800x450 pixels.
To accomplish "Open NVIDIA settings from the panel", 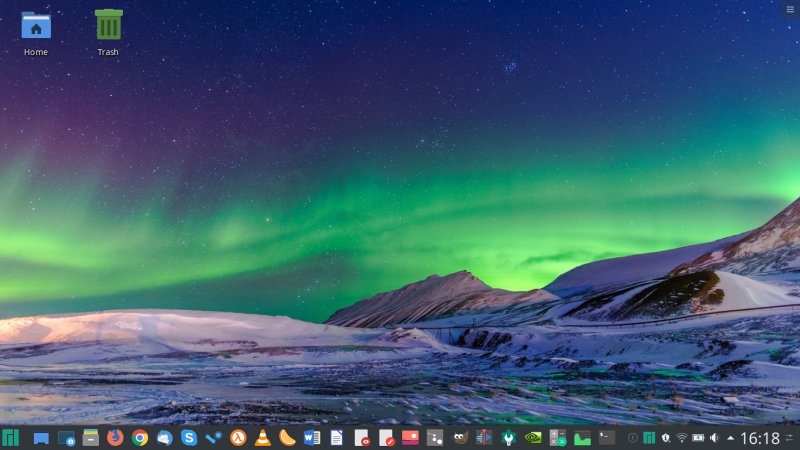I will click(x=533, y=438).
